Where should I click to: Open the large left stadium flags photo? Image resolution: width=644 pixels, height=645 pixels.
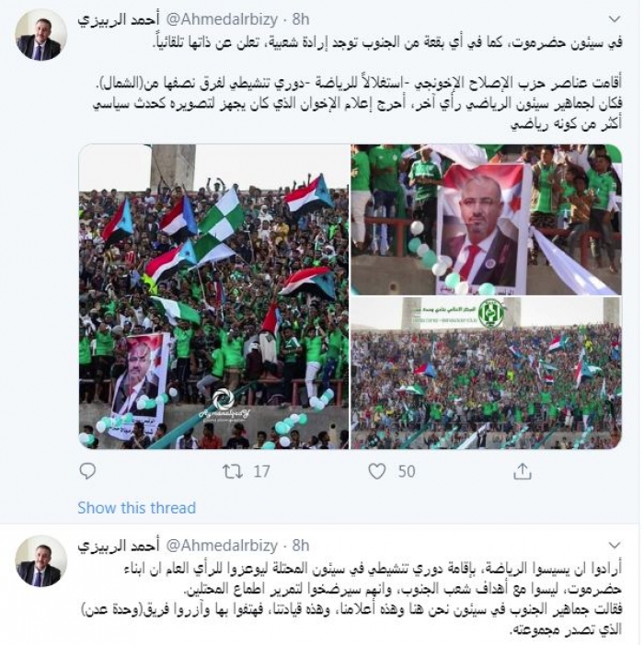[x=213, y=296]
